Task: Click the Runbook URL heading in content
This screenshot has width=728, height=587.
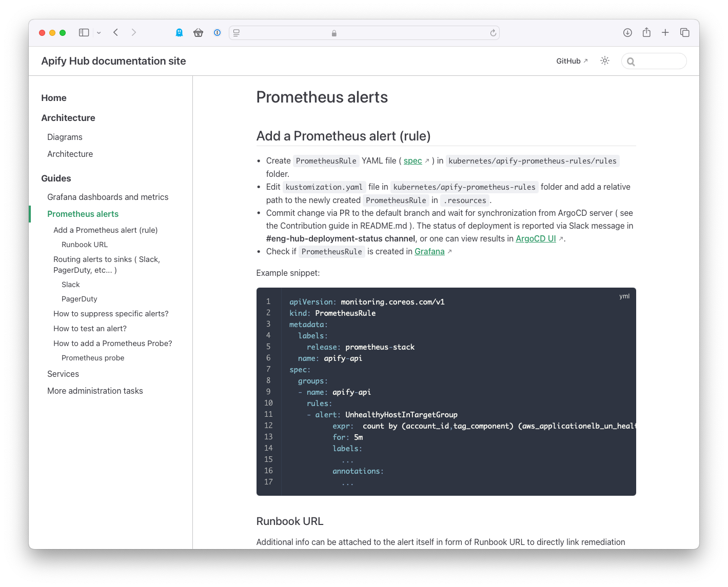Action: pyautogui.click(x=290, y=521)
